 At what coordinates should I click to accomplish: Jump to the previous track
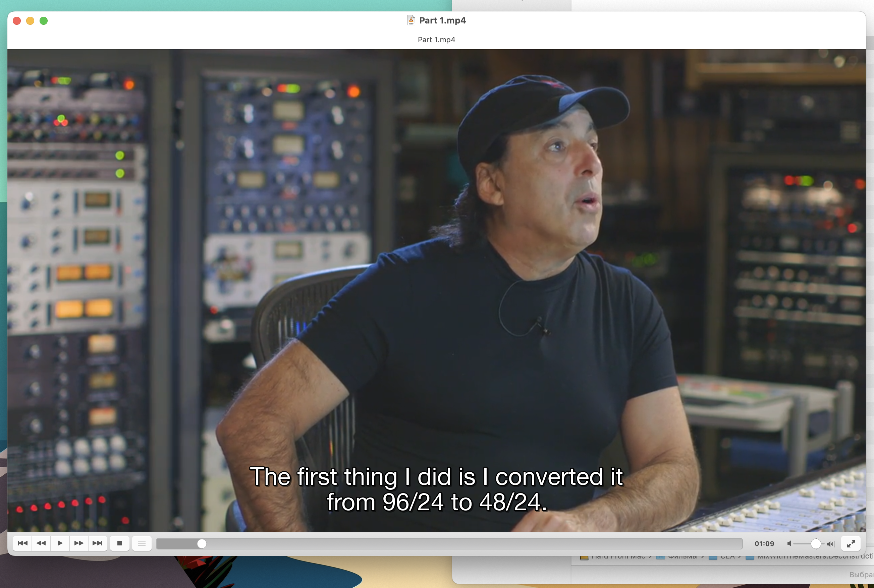[x=22, y=543]
